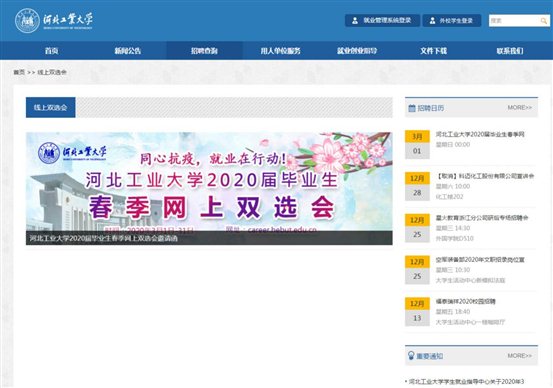Open 空军装备部2020年文职招录岗位宣 entry
Screen dimensions: 553x388
(480, 260)
